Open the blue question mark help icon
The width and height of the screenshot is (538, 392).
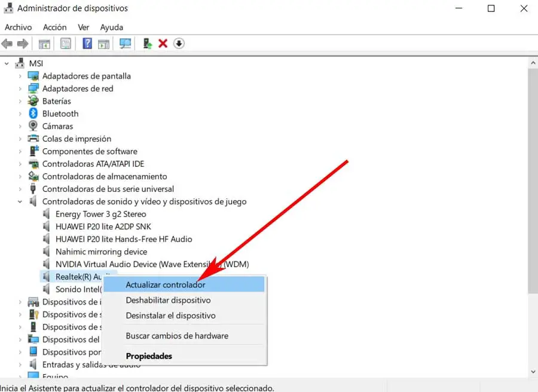(x=87, y=44)
